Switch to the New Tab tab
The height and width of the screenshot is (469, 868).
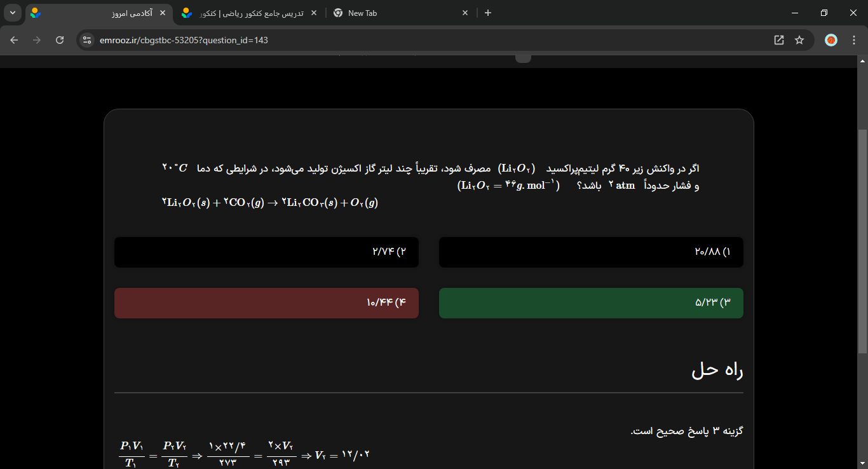(394, 13)
